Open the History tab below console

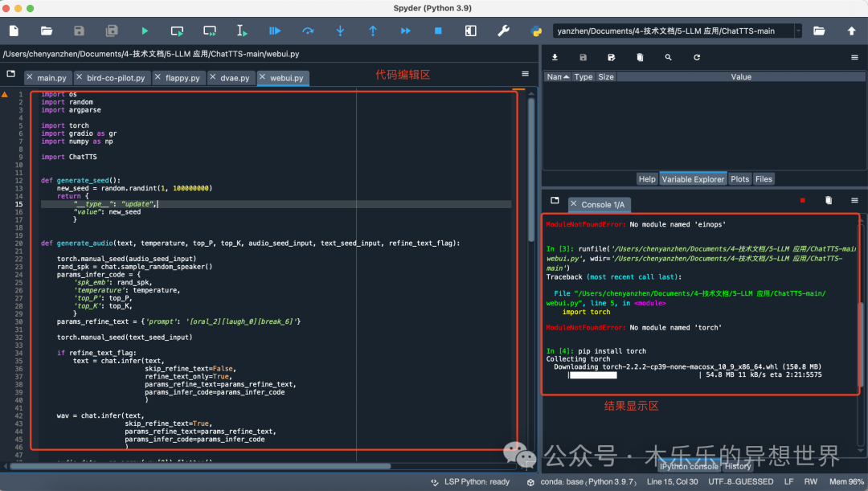(737, 466)
